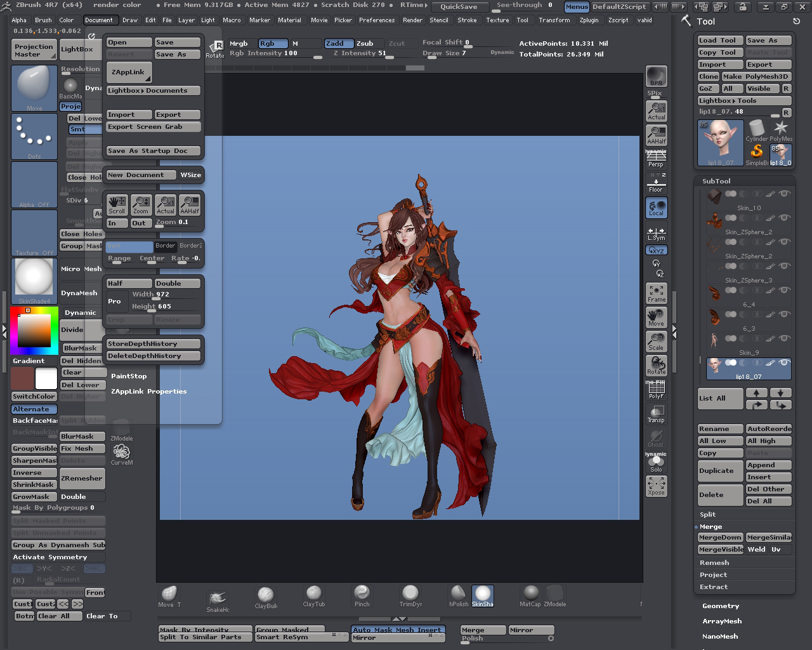812x650 pixels.
Task: Click Save As Startup Doc button
Action: click(x=153, y=151)
